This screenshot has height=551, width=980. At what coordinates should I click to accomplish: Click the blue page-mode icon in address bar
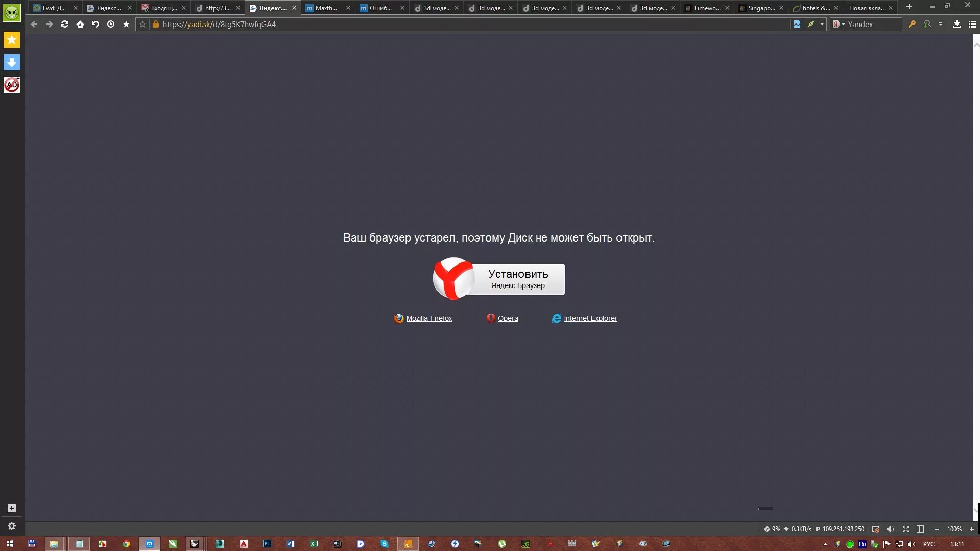tap(797, 24)
